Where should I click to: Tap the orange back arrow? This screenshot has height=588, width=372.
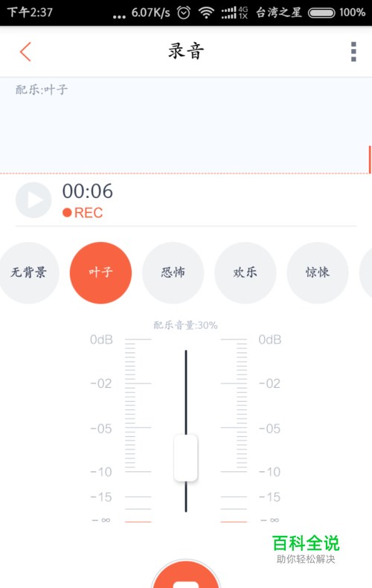point(25,51)
